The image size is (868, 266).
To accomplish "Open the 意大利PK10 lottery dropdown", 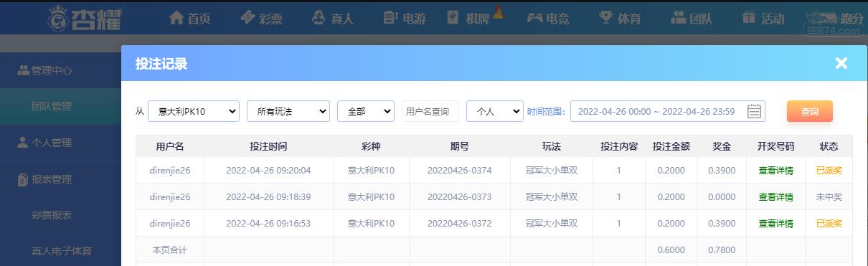I will pyautogui.click(x=194, y=111).
